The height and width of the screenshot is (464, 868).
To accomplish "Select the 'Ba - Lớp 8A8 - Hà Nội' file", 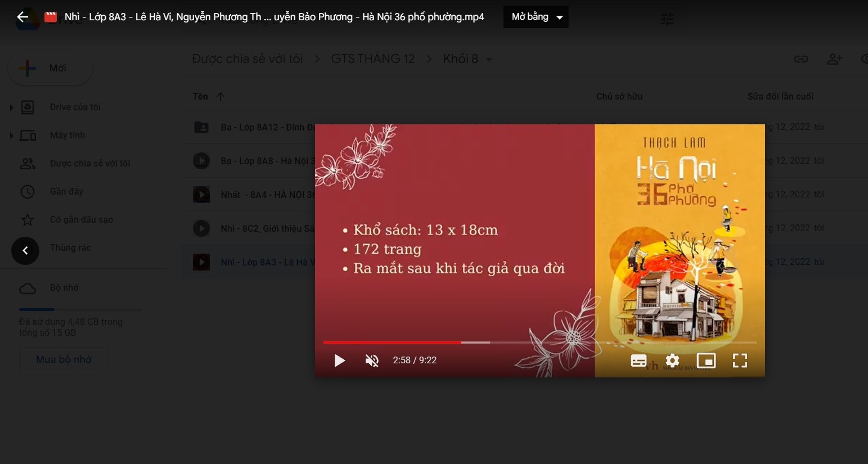I will pos(524,161).
